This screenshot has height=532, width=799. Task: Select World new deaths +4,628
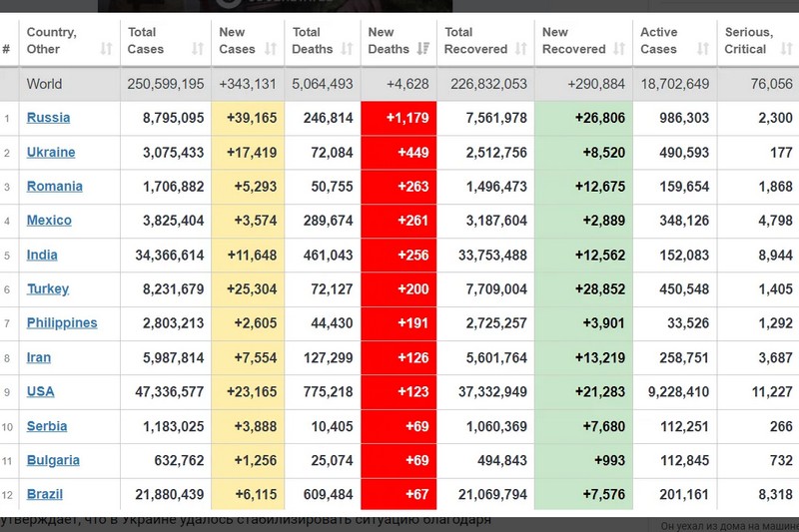pyautogui.click(x=407, y=84)
